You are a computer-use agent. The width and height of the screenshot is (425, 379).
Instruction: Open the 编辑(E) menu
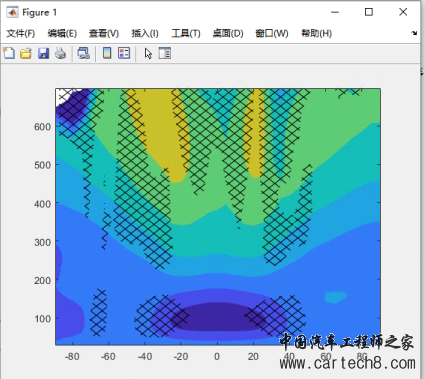click(x=62, y=33)
